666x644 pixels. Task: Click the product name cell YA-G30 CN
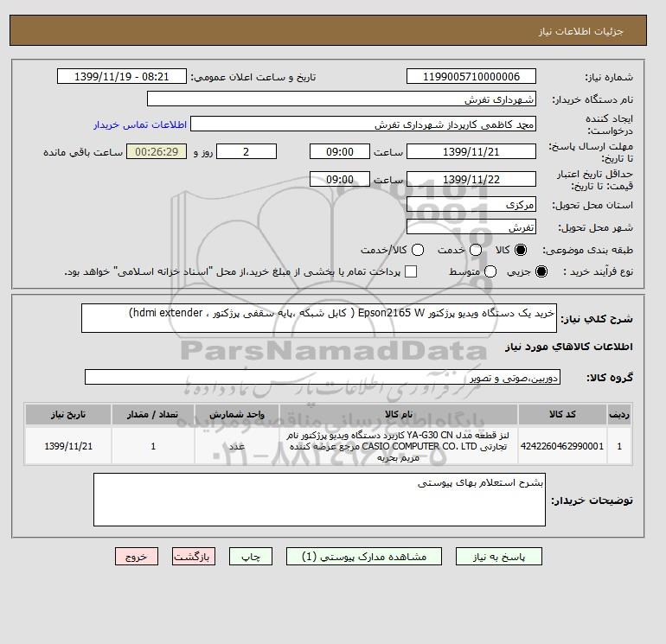click(399, 446)
